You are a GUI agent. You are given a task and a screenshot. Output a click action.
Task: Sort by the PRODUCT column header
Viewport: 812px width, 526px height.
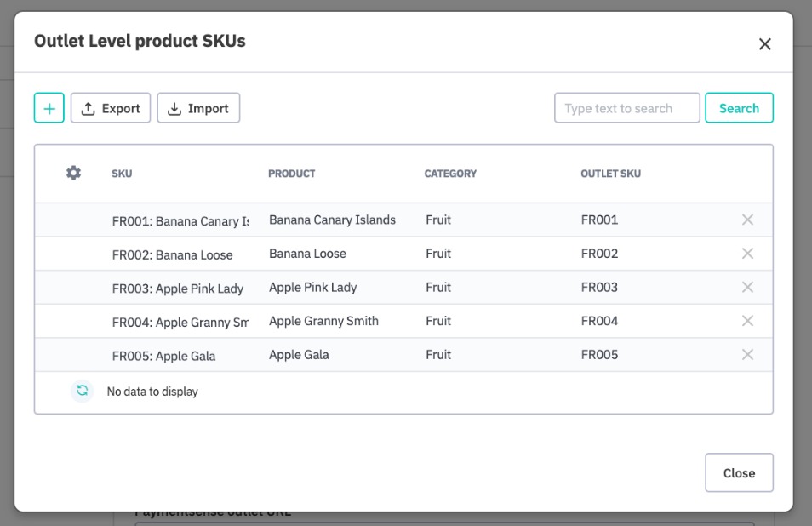click(x=291, y=174)
